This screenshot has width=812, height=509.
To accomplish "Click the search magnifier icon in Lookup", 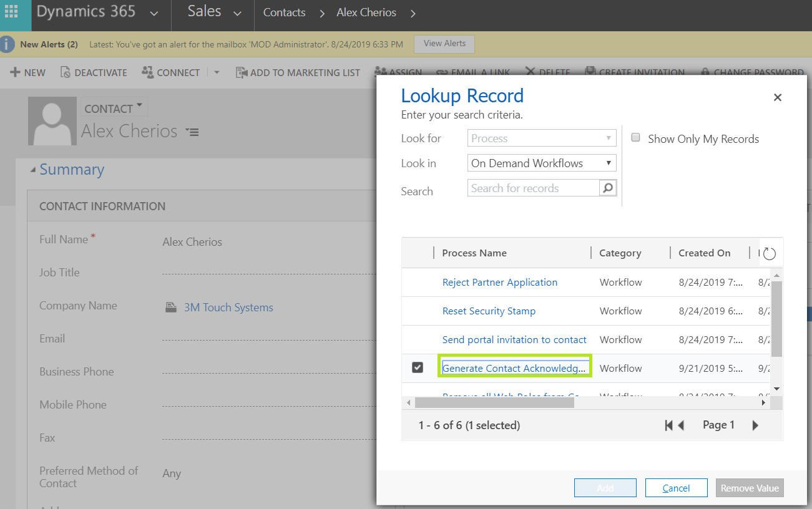I will [x=607, y=188].
